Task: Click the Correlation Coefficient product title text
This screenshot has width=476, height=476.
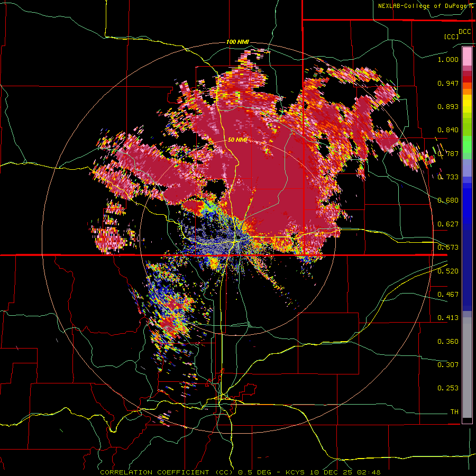Action: click(x=167, y=472)
